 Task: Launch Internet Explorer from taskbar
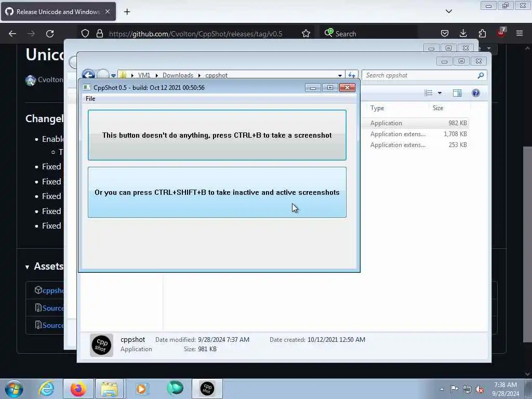46,389
